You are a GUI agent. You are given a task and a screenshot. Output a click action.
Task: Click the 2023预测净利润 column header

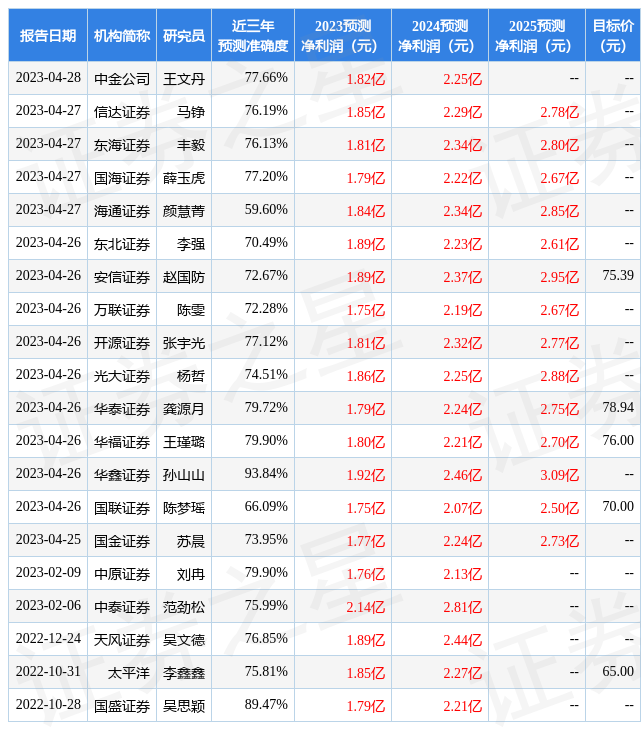(x=343, y=36)
